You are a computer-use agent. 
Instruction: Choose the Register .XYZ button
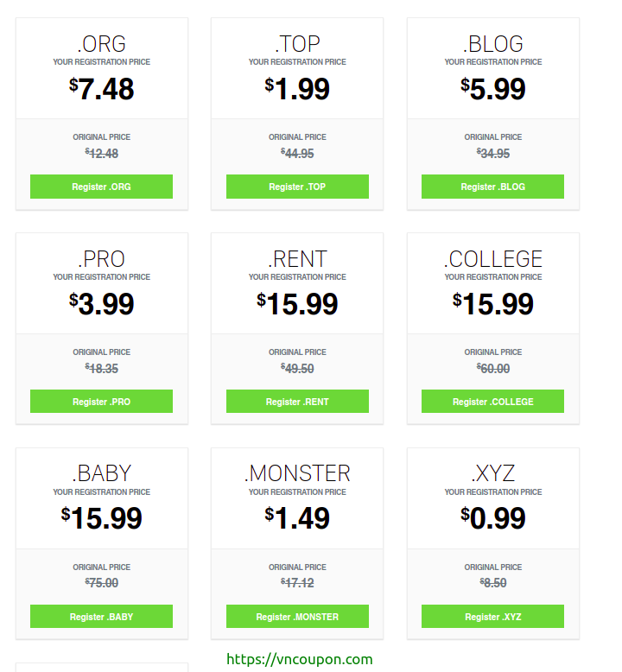coord(492,616)
